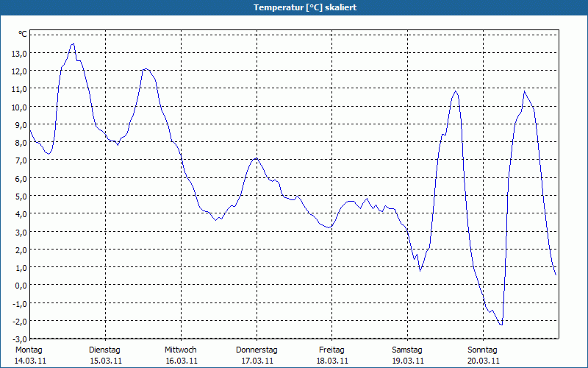Click the 2,0 y-axis value
This screenshot has height=368, width=588.
21,250
